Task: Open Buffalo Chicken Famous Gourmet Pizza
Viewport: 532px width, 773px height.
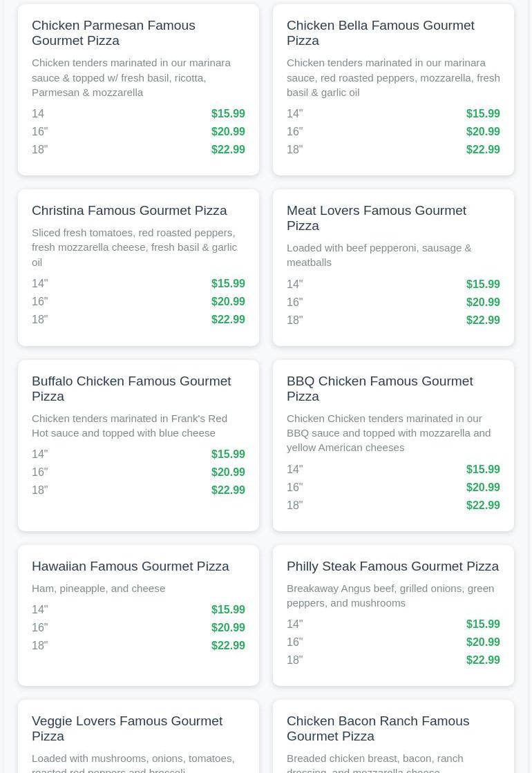Action: 131,388
